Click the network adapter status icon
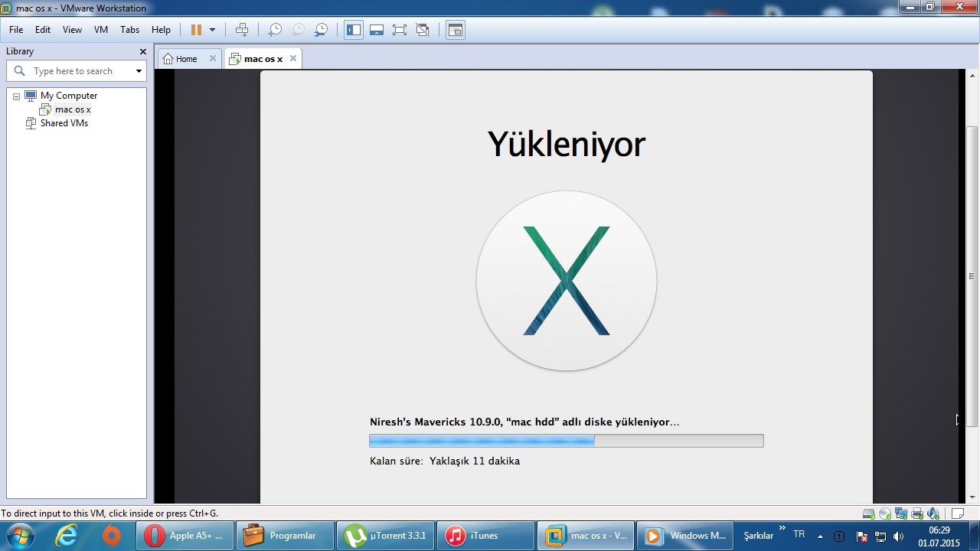 click(900, 514)
